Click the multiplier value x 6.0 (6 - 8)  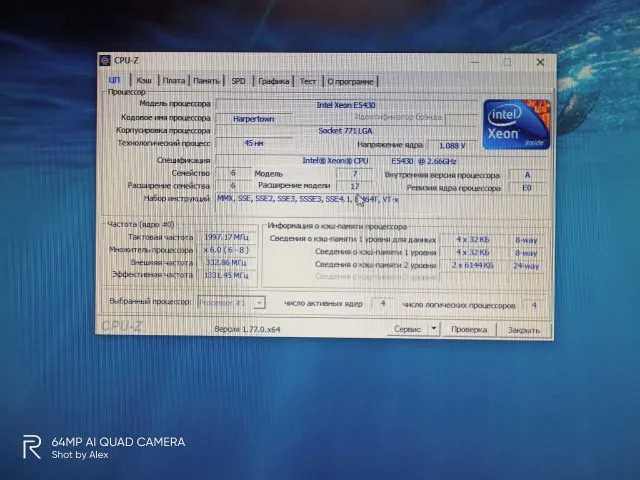coord(227,250)
